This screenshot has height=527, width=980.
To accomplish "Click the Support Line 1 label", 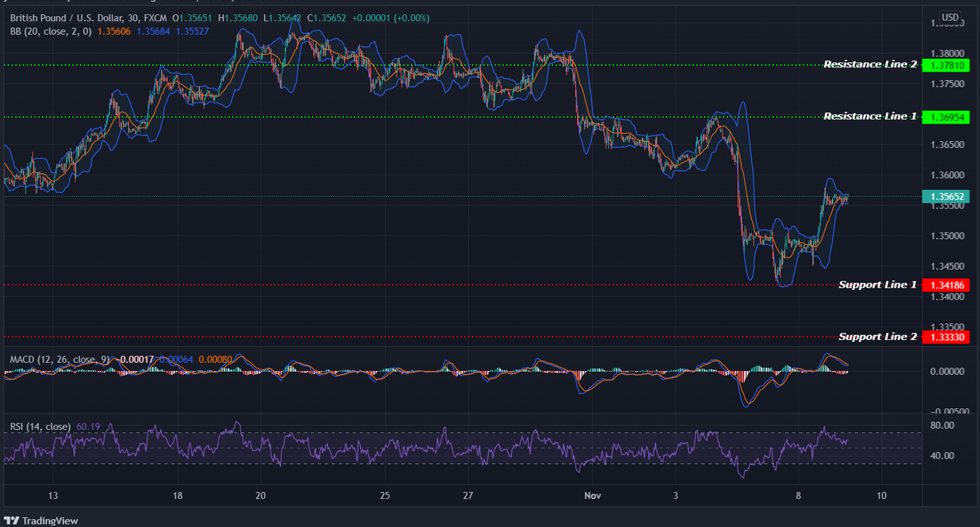I will (x=877, y=285).
